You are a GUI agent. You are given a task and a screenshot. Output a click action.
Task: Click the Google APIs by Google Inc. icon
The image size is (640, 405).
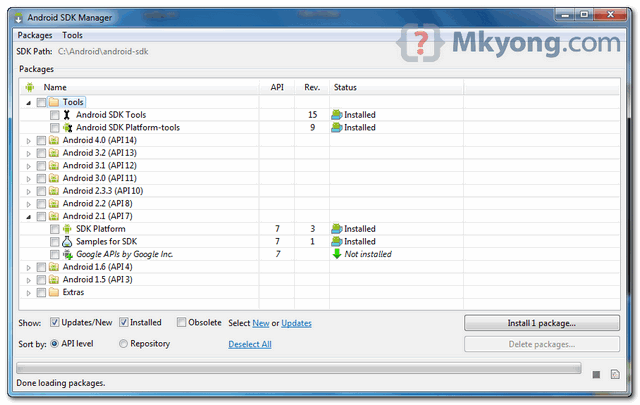tap(67, 255)
